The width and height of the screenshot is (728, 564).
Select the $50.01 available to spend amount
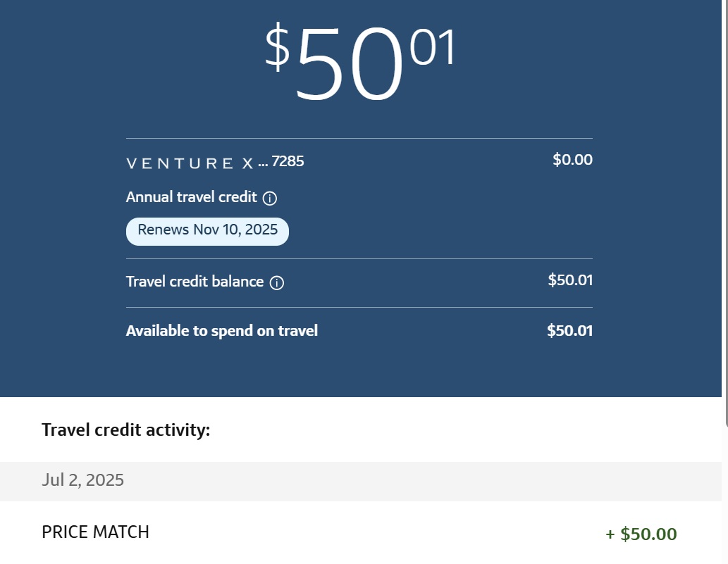(569, 331)
